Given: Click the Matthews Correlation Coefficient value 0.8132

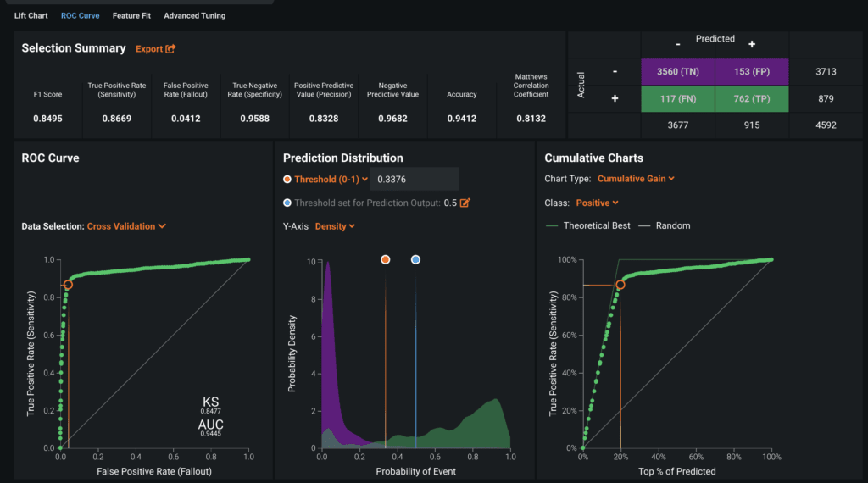Looking at the screenshot, I should pos(531,119).
